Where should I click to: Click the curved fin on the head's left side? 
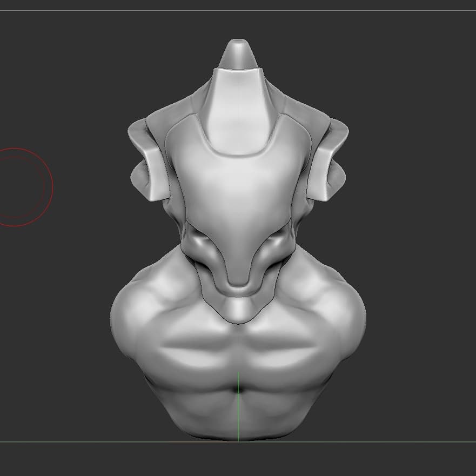(x=148, y=160)
